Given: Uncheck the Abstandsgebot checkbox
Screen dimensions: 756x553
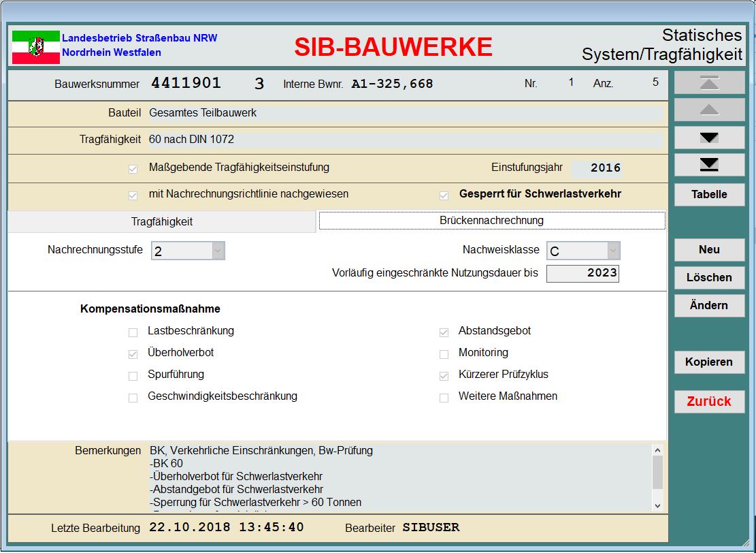Looking at the screenshot, I should coord(444,332).
